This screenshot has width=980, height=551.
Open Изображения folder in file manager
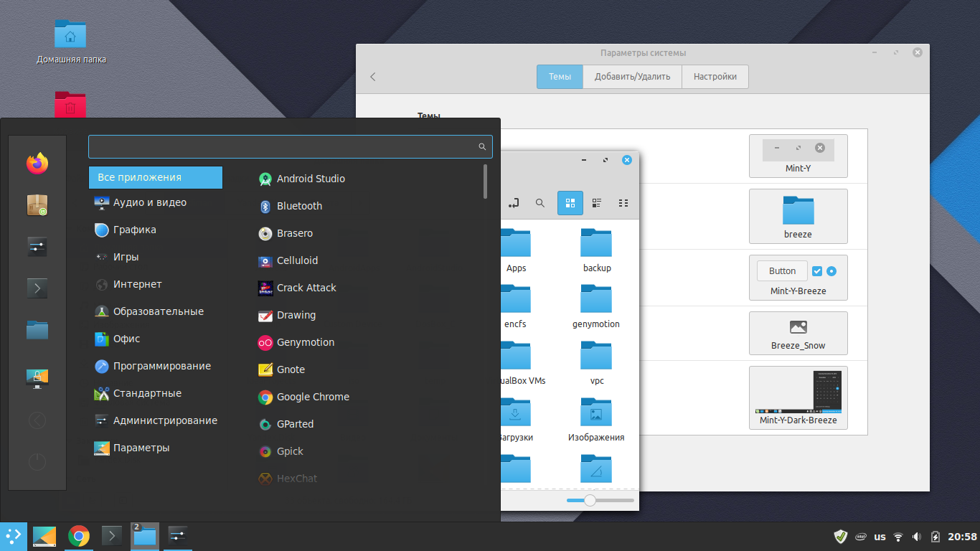point(596,420)
